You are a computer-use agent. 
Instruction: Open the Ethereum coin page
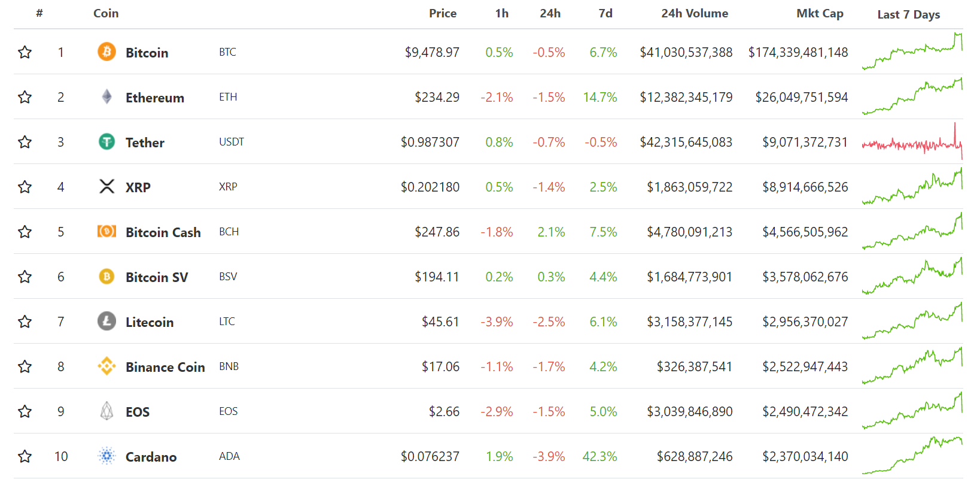155,98
